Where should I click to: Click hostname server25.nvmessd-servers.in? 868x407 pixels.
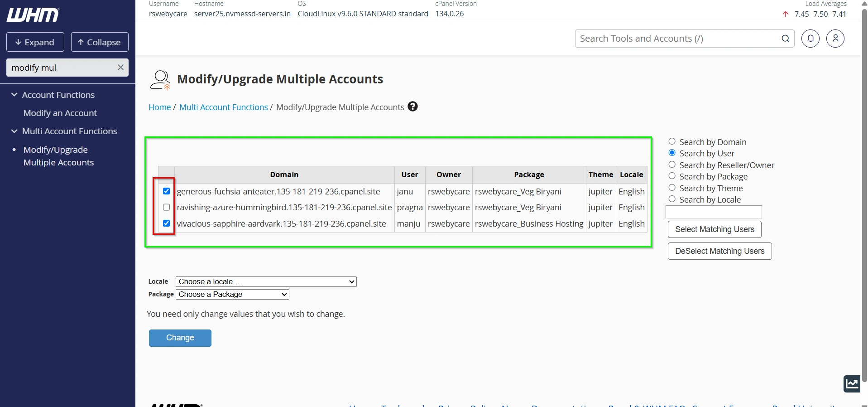click(x=242, y=14)
